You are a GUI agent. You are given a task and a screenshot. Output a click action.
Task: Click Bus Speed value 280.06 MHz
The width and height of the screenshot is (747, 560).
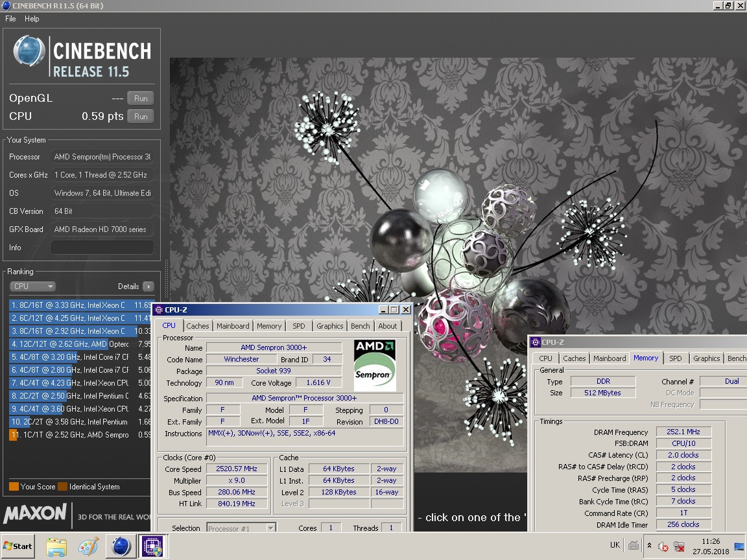coord(236,492)
